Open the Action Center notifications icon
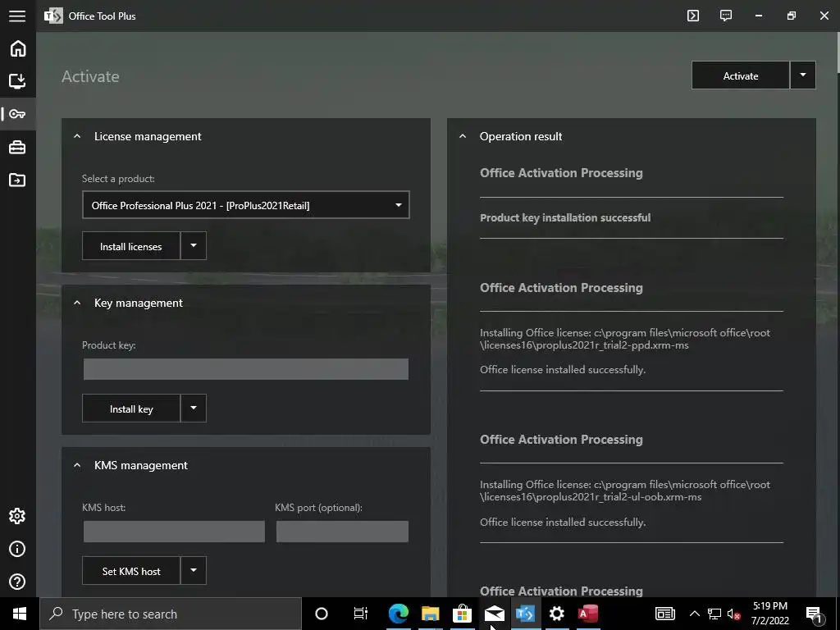840x630 pixels. 815,614
